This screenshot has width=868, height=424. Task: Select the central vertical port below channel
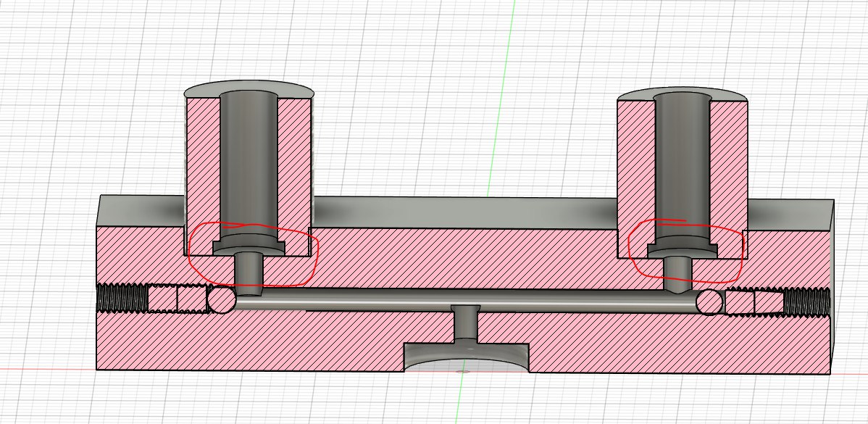click(464, 325)
